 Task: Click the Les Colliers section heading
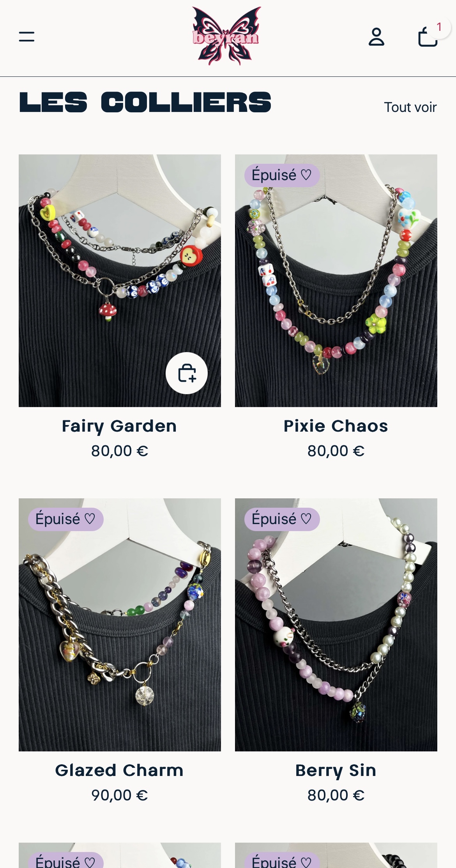coord(145,103)
